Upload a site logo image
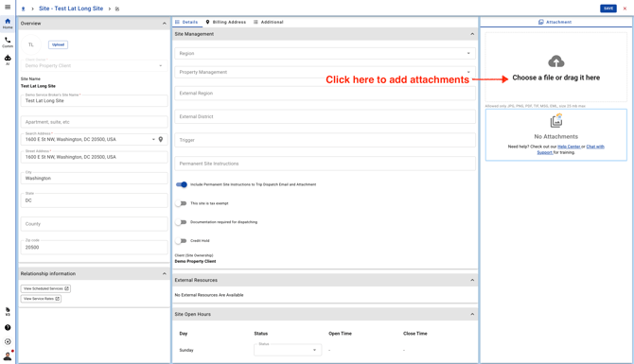 click(x=58, y=44)
